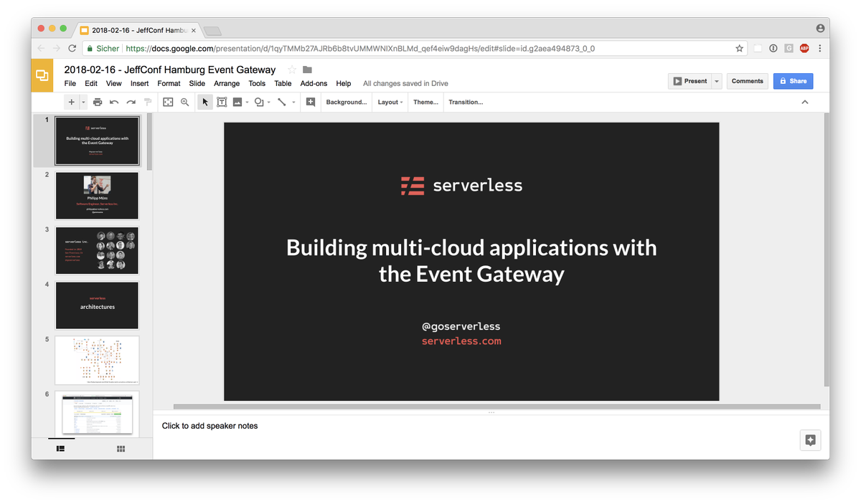Open the Table menu
This screenshot has height=504, width=861.
[283, 84]
